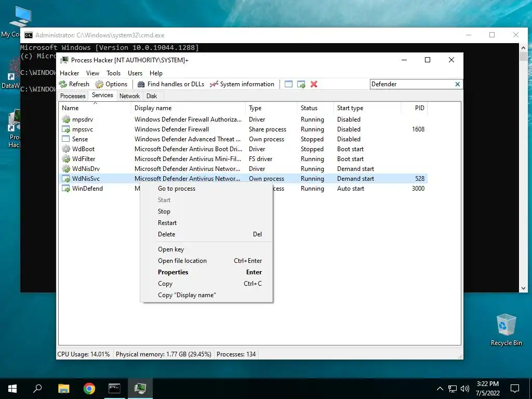Choose Stop in the context menu

(x=206, y=211)
